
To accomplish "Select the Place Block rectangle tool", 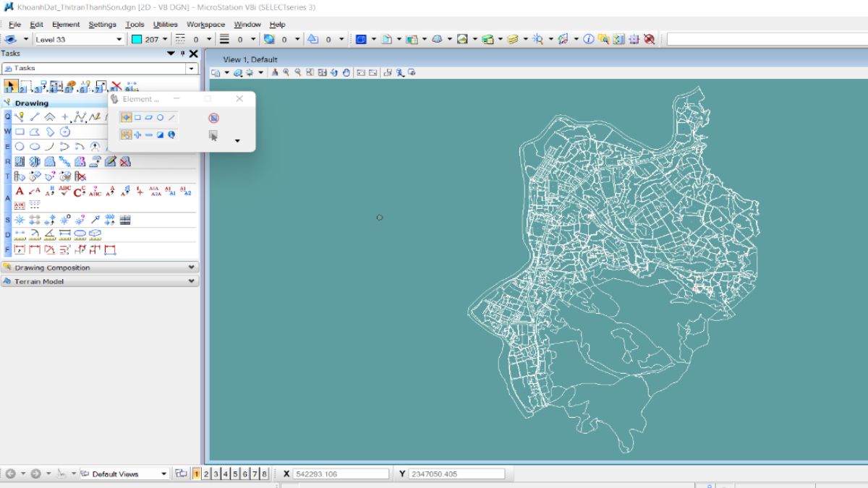I will click(x=20, y=132).
